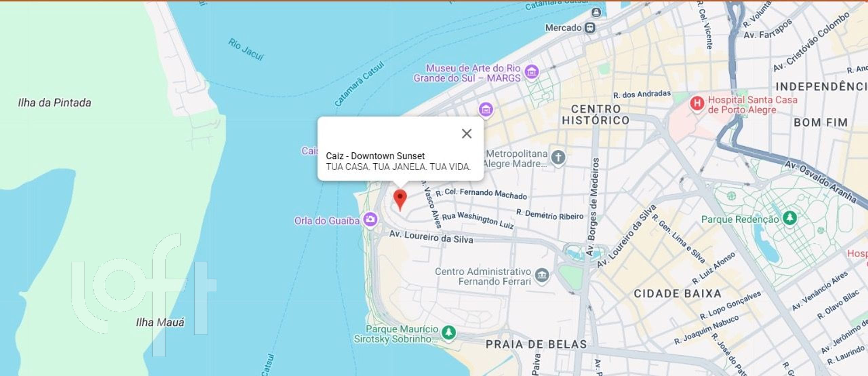
Task: Close the Caiz - Downtown Sunset info popup
Action: (467, 134)
